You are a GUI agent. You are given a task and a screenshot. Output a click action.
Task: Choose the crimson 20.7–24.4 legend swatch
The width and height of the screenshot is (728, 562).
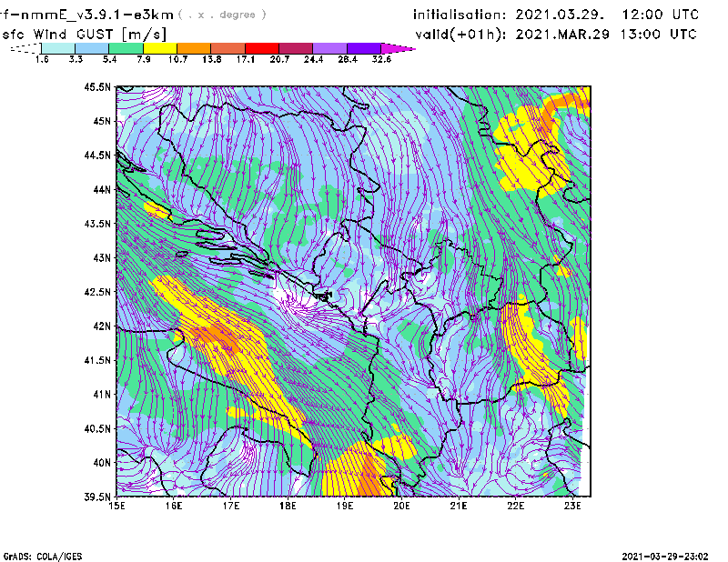pos(296,48)
